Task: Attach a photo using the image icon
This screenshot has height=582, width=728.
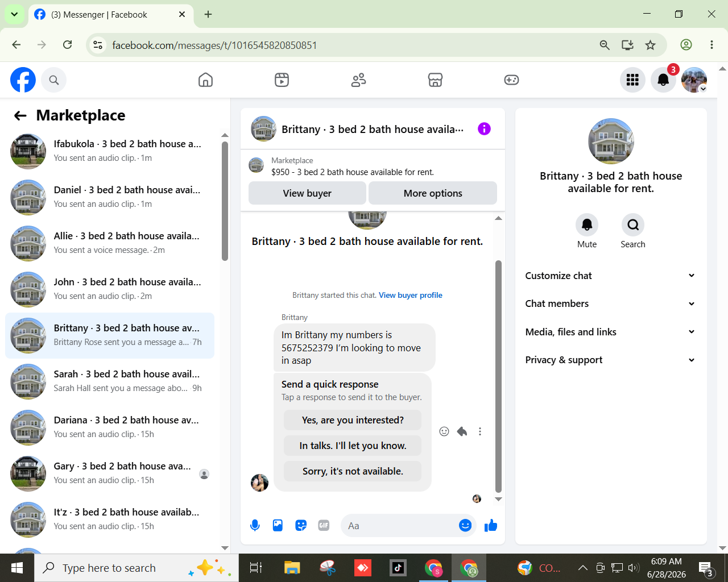Action: pos(278,526)
